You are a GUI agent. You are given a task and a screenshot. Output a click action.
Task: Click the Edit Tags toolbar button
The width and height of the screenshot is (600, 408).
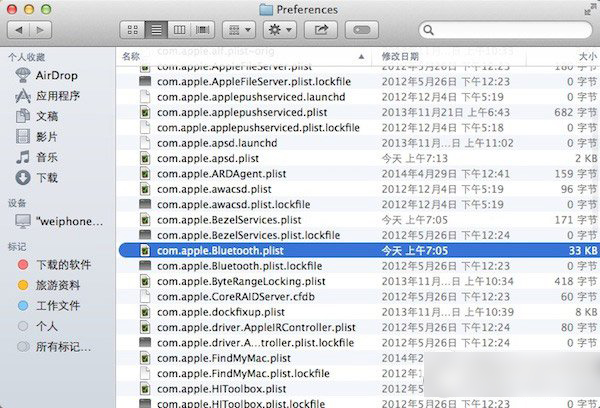pos(362,30)
